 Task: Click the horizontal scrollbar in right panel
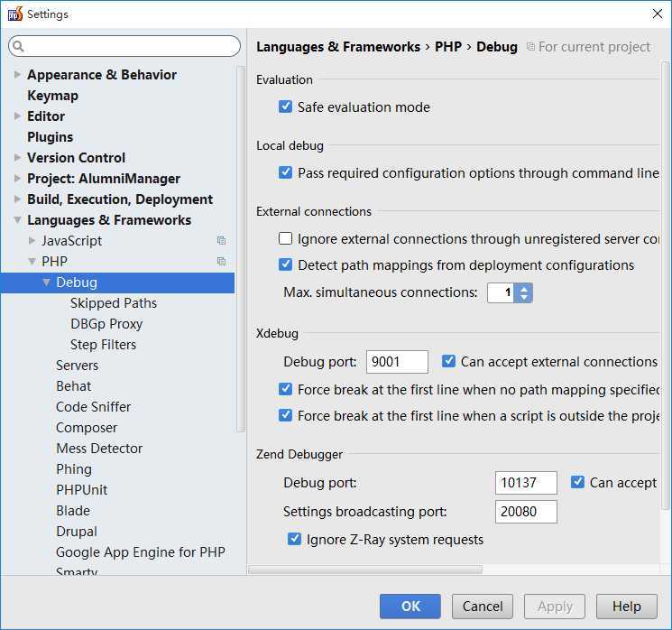point(365,570)
